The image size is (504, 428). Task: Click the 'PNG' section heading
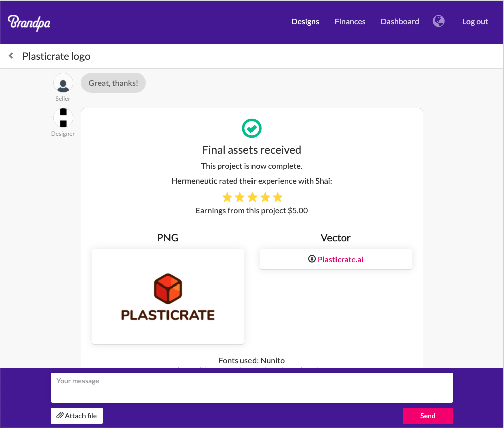tap(168, 238)
